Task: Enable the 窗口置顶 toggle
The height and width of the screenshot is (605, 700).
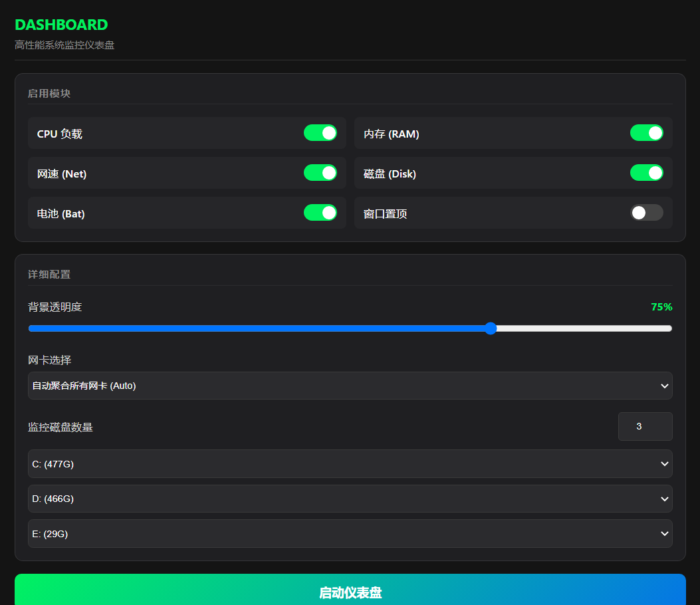Action: [x=646, y=213]
